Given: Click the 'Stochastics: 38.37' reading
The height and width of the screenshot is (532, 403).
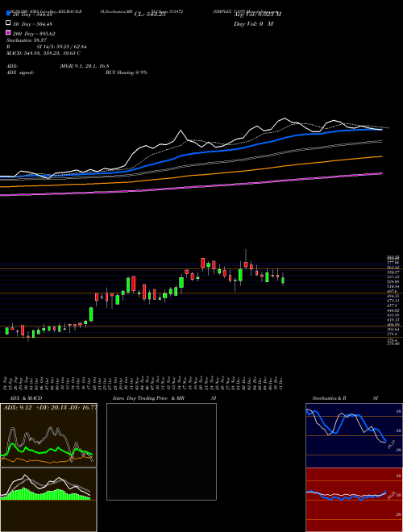Looking at the screenshot, I should click(x=25, y=40).
